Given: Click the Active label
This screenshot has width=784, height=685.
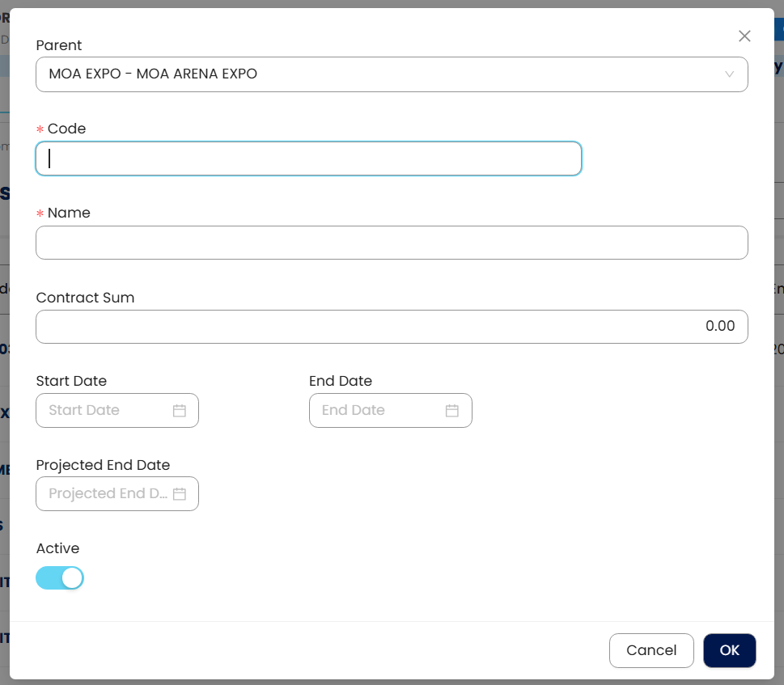Looking at the screenshot, I should click(x=57, y=548).
